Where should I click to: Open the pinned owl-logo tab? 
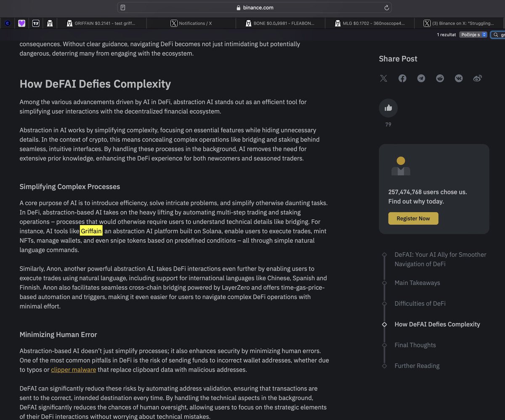(x=50, y=24)
